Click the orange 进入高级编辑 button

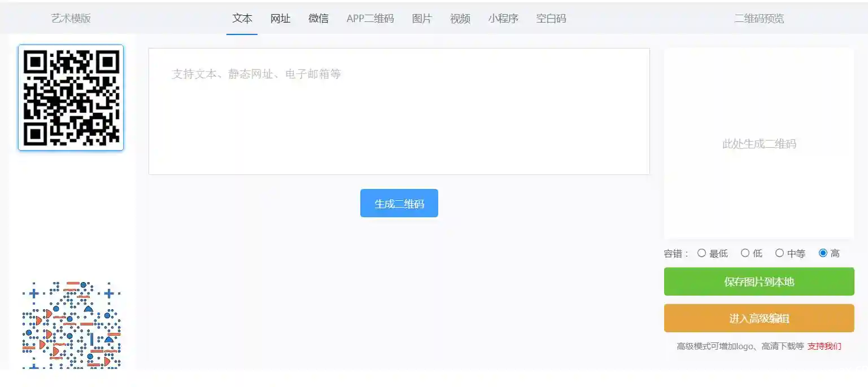tap(759, 318)
